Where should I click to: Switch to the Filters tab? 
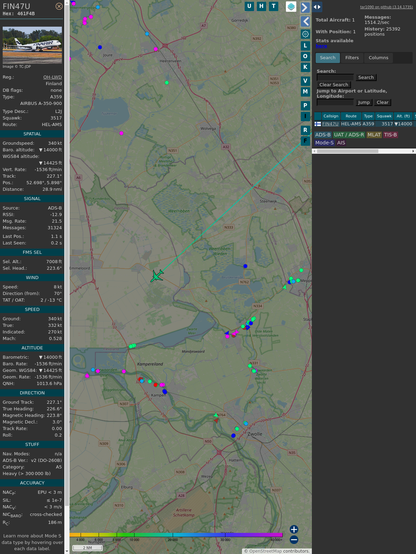(x=352, y=58)
